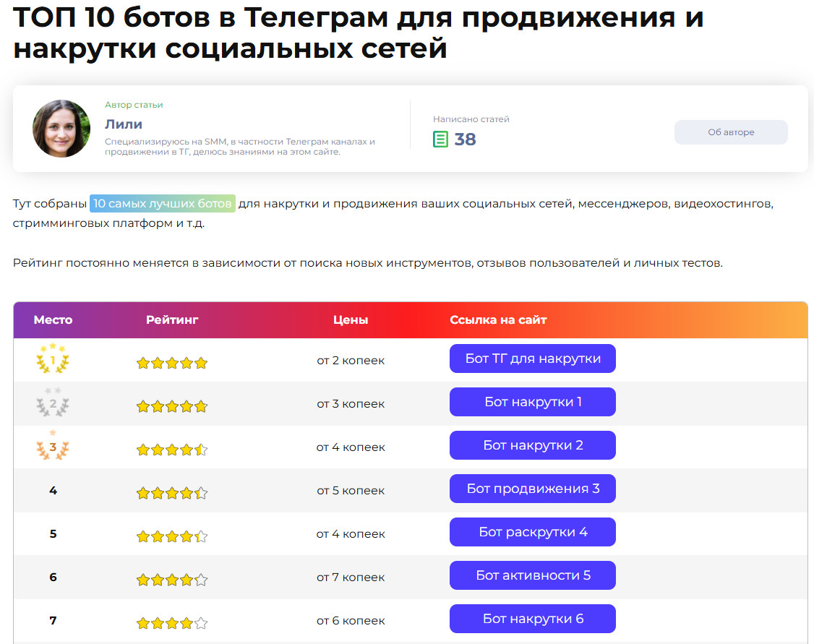Click the green articles document icon
This screenshot has width=814, height=644.
[440, 139]
